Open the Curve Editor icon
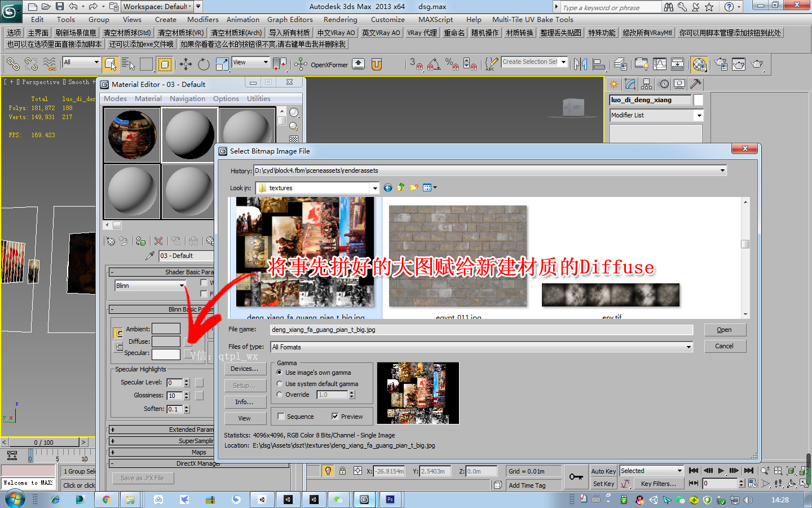The image size is (812, 508). pyautogui.click(x=660, y=64)
